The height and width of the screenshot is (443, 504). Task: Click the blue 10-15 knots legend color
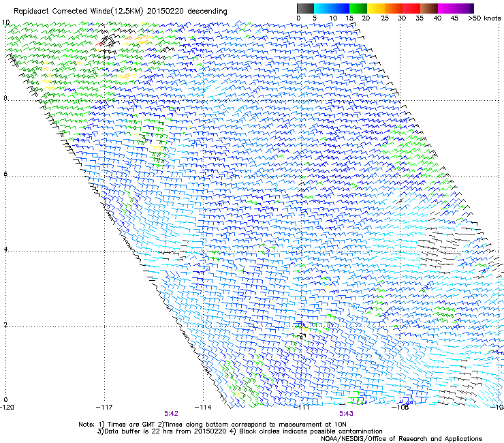point(341,8)
